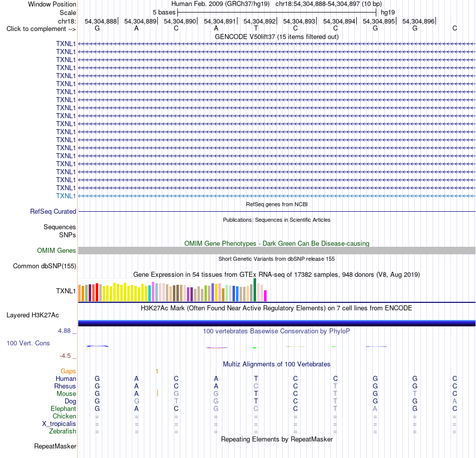
Task: Select the Chicken alignment row label
Action: [64, 416]
